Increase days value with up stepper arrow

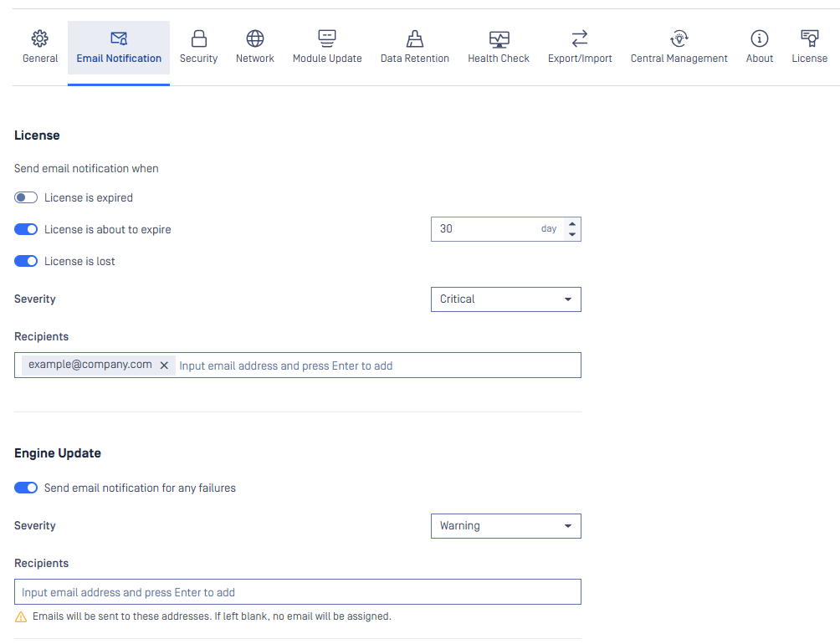tap(572, 224)
